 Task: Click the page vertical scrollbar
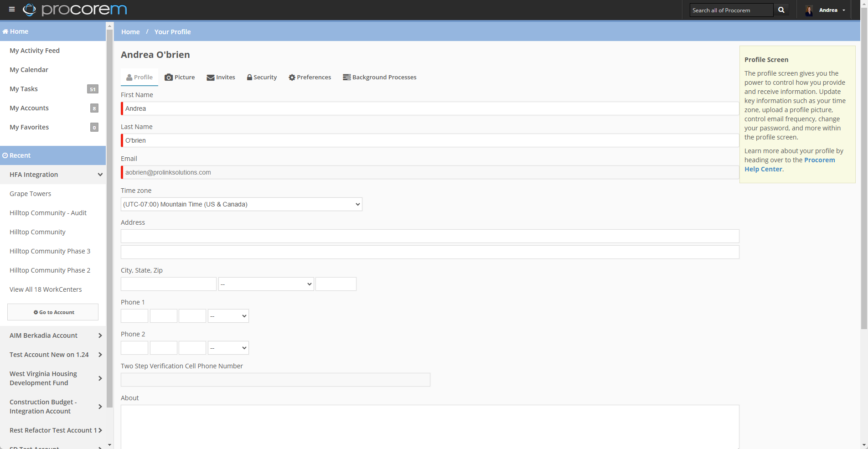pos(864,169)
